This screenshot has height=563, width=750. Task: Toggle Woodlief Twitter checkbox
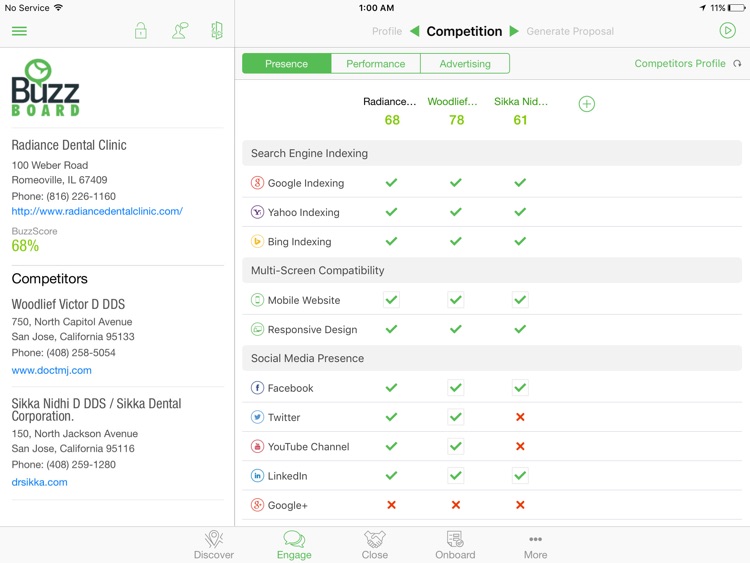coord(456,417)
